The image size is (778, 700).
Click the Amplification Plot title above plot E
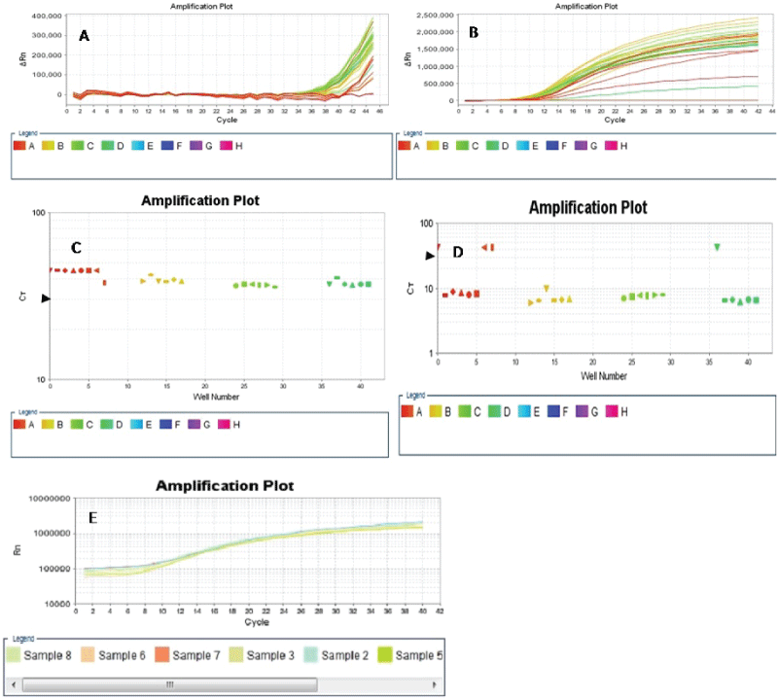[x=226, y=484]
